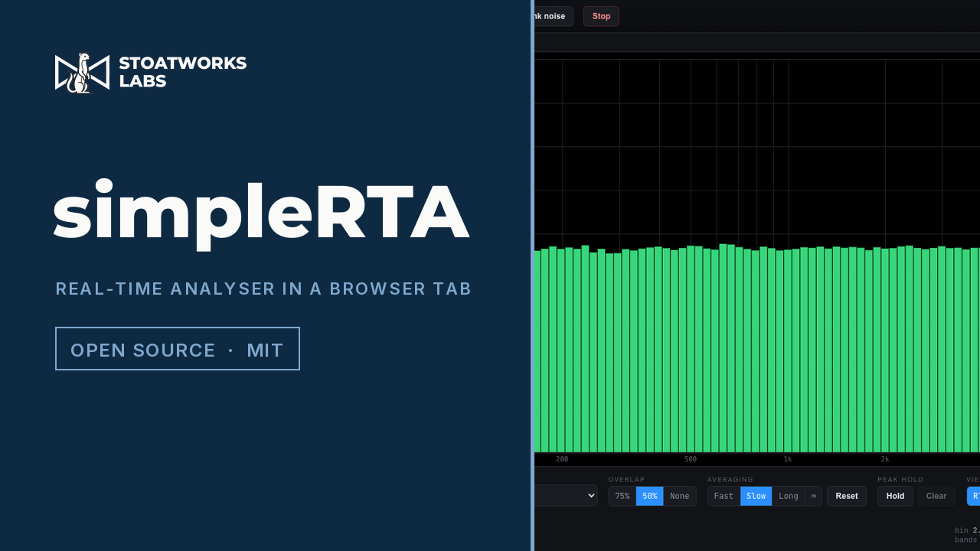Click the 200 frequency axis label
Viewport: 980px width, 551px height.
[562, 459]
